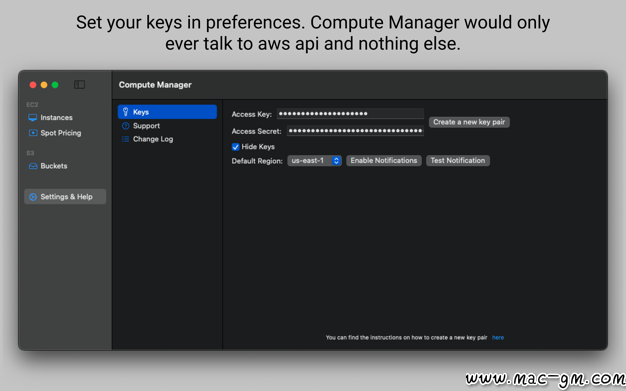Open the 'here' instructions link
The width and height of the screenshot is (626, 391).
click(x=498, y=337)
